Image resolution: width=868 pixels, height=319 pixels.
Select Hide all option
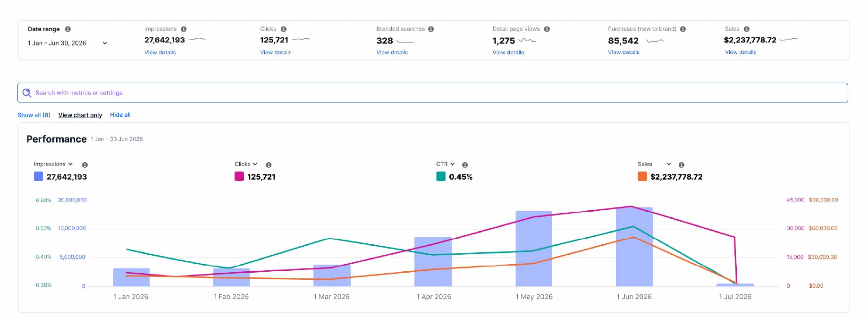click(x=120, y=115)
